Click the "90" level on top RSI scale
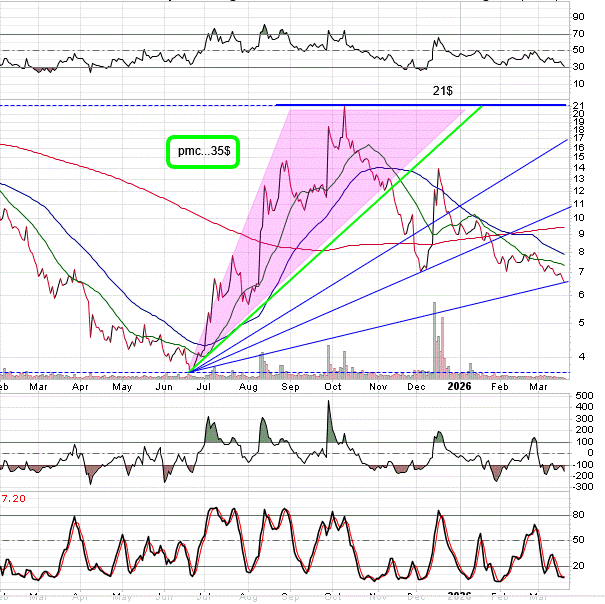The width and height of the screenshot is (605, 604). (x=579, y=16)
